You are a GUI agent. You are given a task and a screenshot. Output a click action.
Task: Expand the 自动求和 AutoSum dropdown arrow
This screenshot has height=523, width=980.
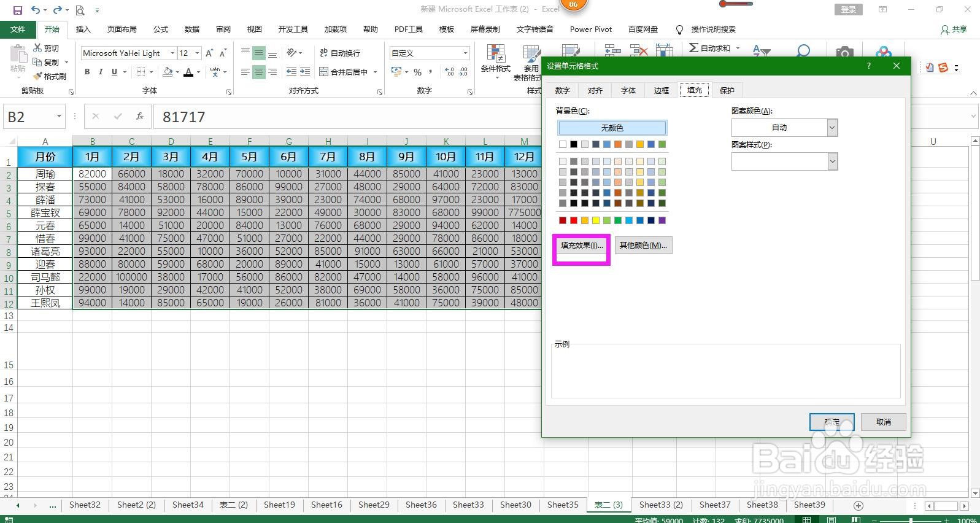coord(738,48)
